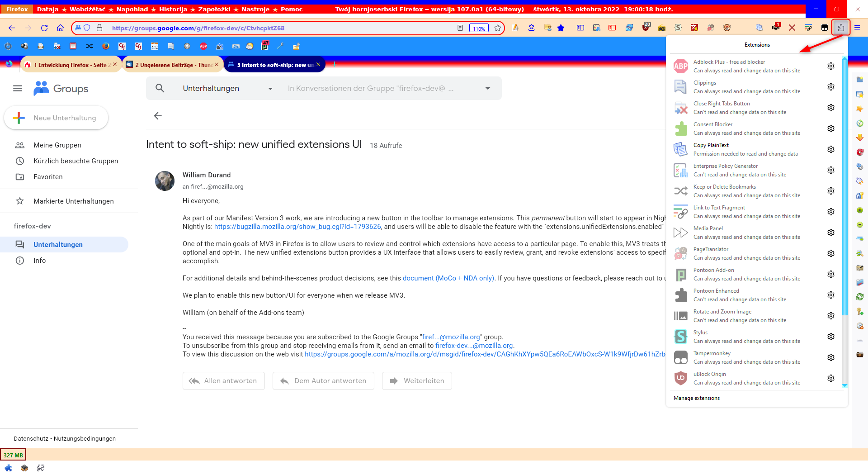Click the Nutzungsbedingungen footer link
Viewport: 868px width, 475px height.
[x=85, y=439]
